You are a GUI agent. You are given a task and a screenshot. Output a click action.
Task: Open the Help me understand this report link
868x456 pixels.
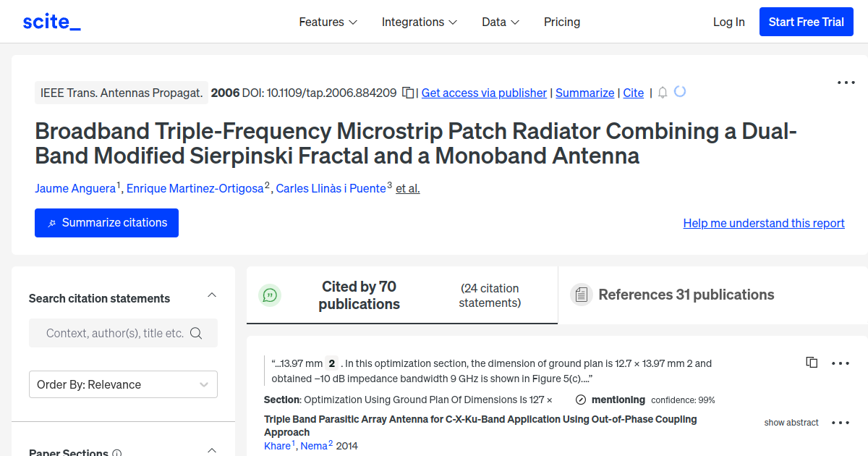point(764,223)
